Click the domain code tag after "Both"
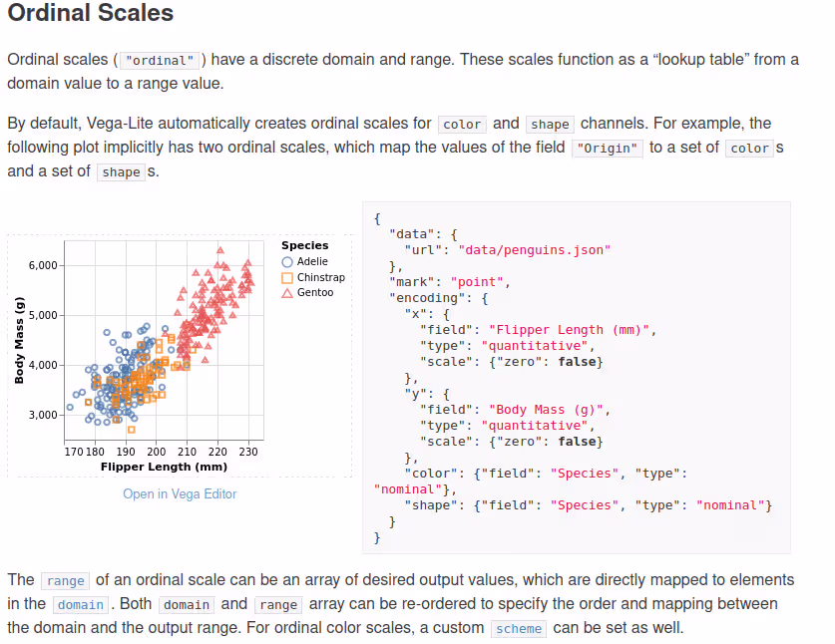 (x=186, y=605)
